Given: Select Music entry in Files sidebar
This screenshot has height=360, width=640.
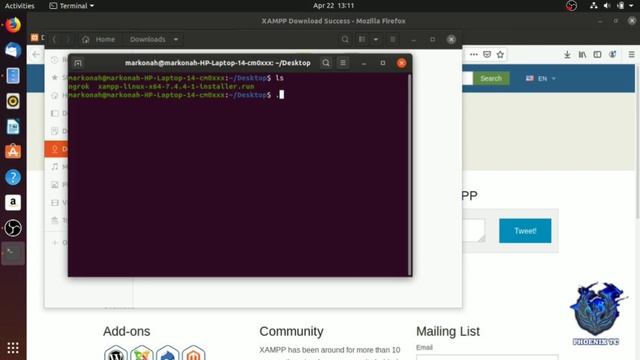Looking at the screenshot, I should point(57,167).
